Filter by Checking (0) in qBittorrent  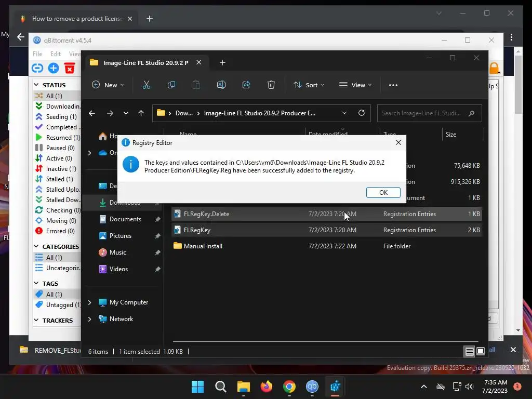58,210
